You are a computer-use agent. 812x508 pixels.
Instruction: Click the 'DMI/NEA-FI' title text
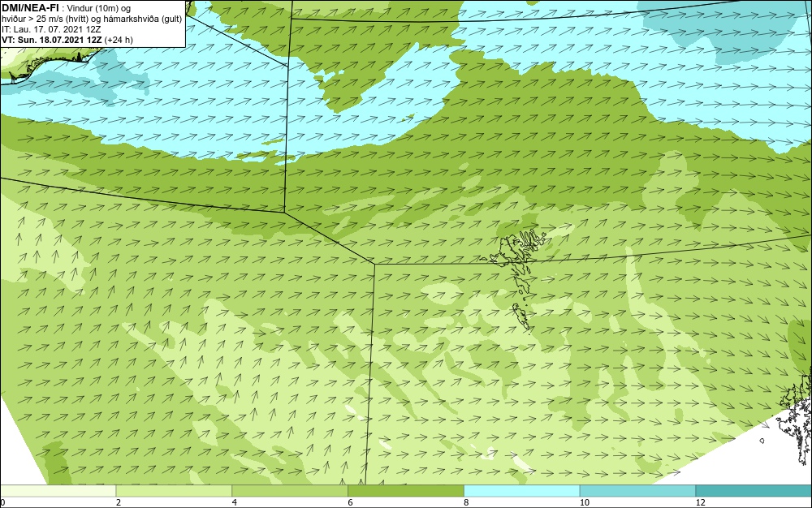point(30,7)
